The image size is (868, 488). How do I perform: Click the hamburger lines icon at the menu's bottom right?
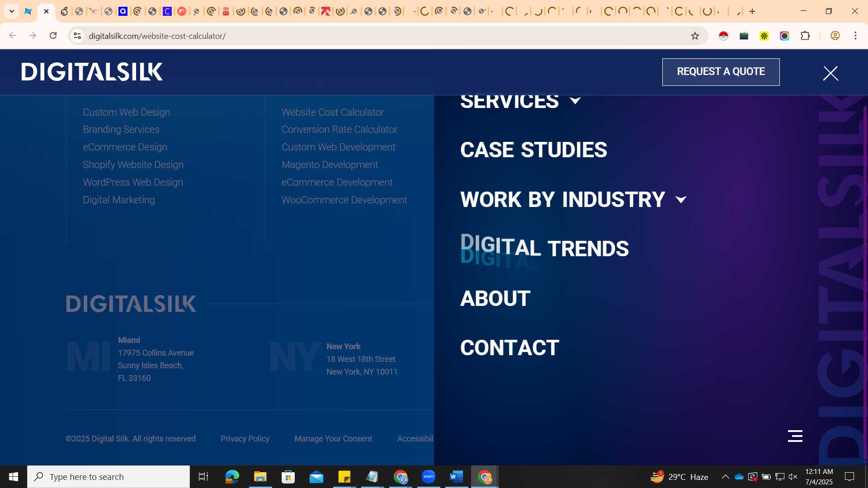pyautogui.click(x=795, y=436)
